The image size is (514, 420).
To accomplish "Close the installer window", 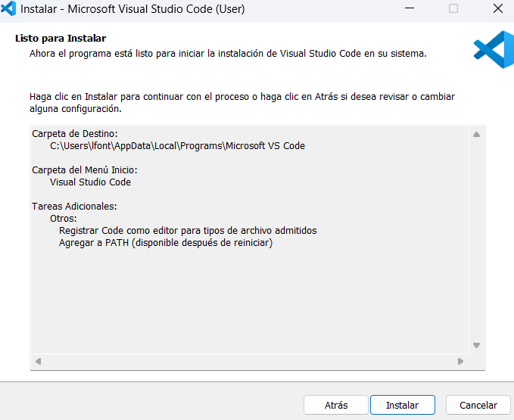I will click(x=497, y=9).
